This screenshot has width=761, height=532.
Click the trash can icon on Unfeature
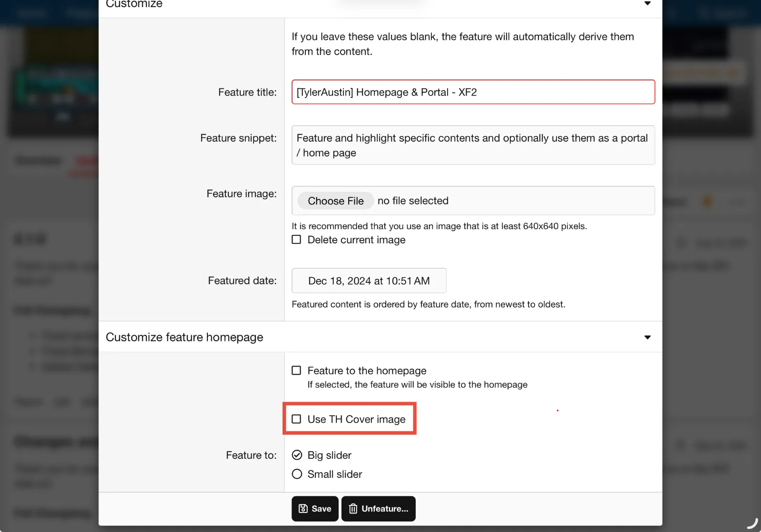point(353,509)
